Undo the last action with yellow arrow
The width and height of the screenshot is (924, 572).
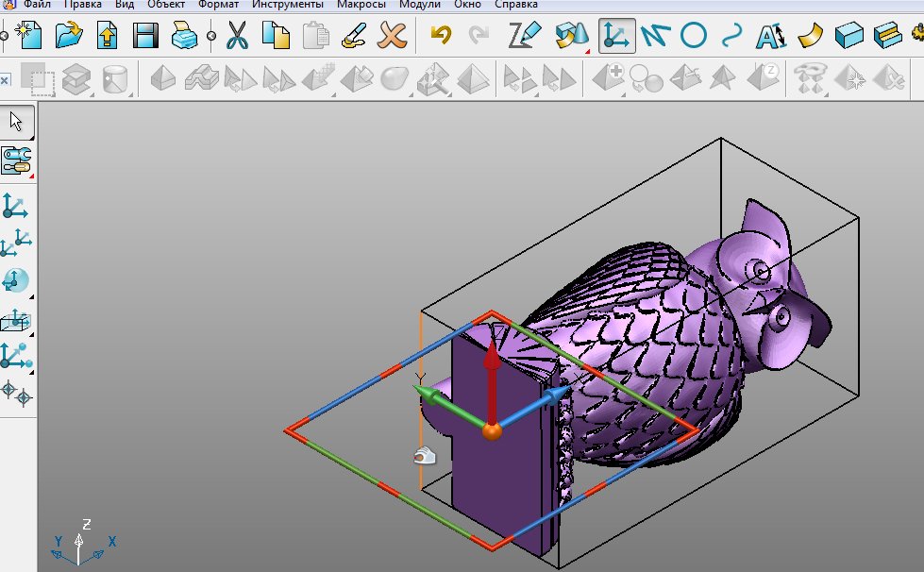441,35
